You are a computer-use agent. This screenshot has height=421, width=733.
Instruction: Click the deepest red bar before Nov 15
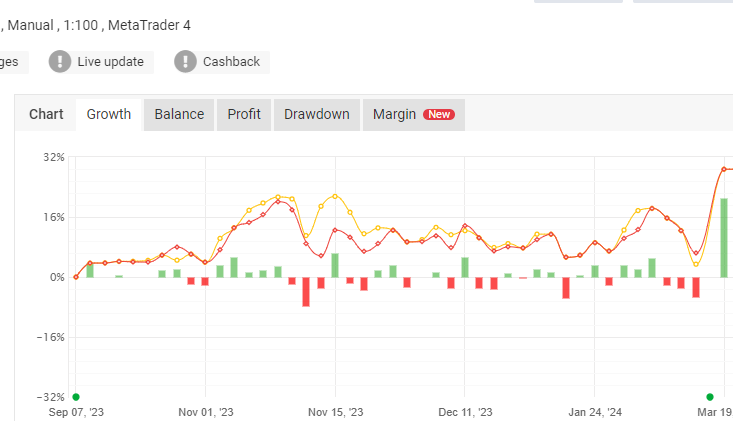(306, 291)
